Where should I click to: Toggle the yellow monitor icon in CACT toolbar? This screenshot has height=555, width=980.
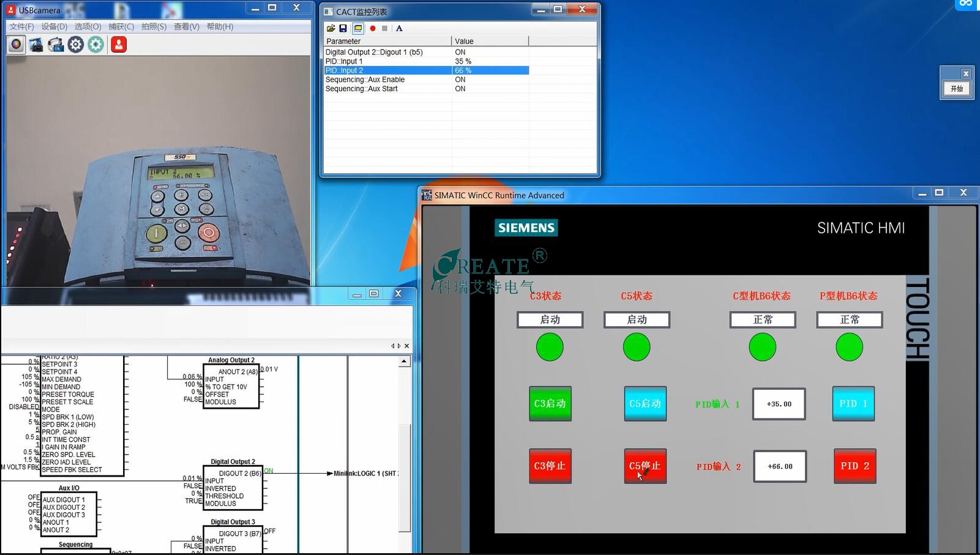point(357,28)
